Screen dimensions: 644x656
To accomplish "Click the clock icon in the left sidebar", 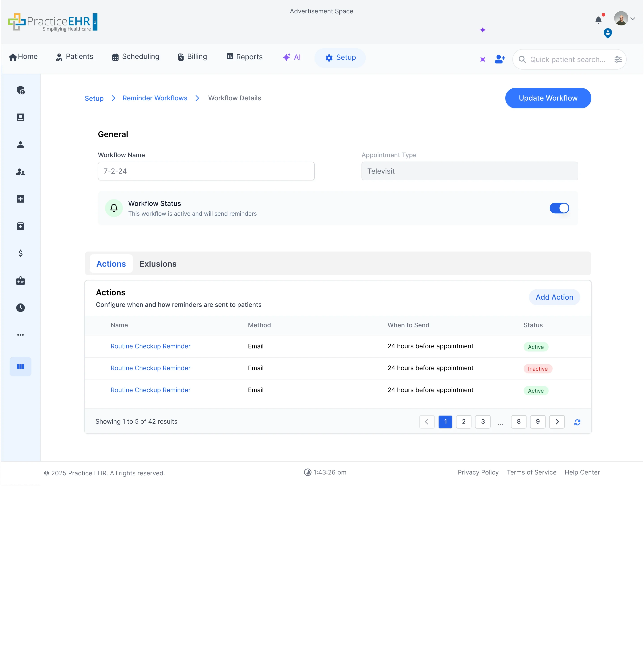I will (x=21, y=308).
